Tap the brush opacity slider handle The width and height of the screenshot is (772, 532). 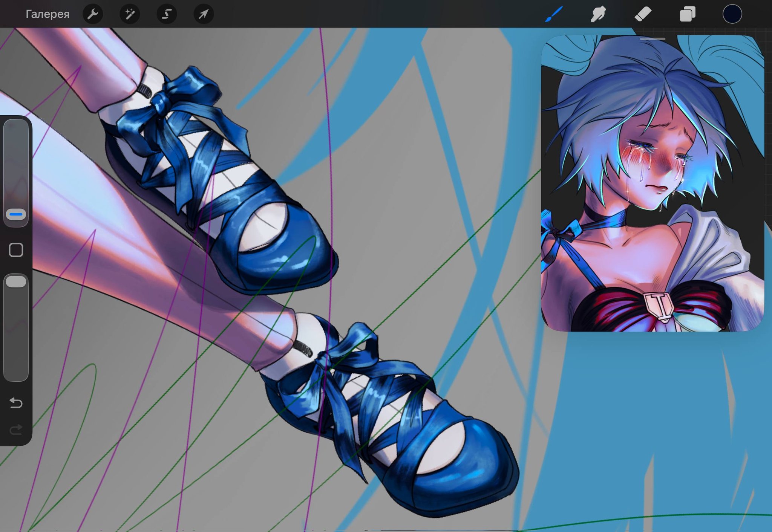16,282
